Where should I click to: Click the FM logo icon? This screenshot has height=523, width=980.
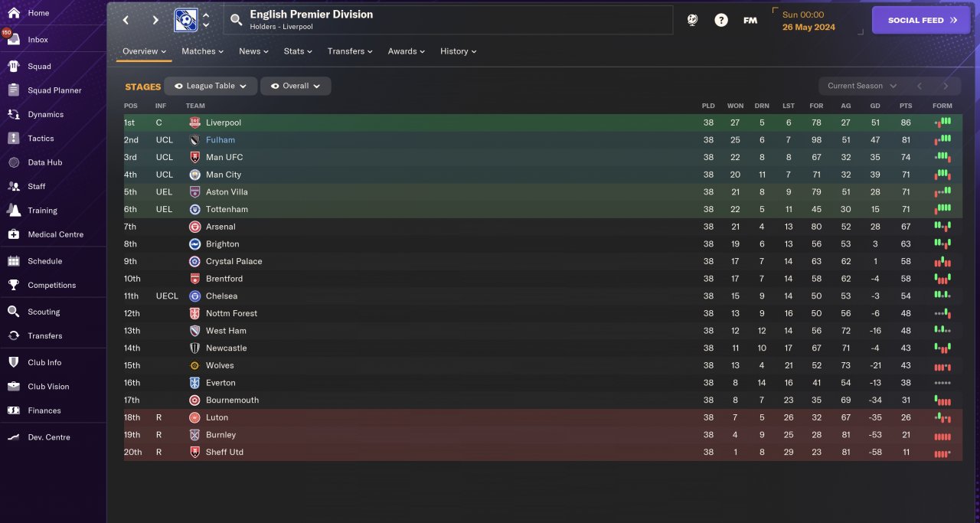(x=750, y=21)
